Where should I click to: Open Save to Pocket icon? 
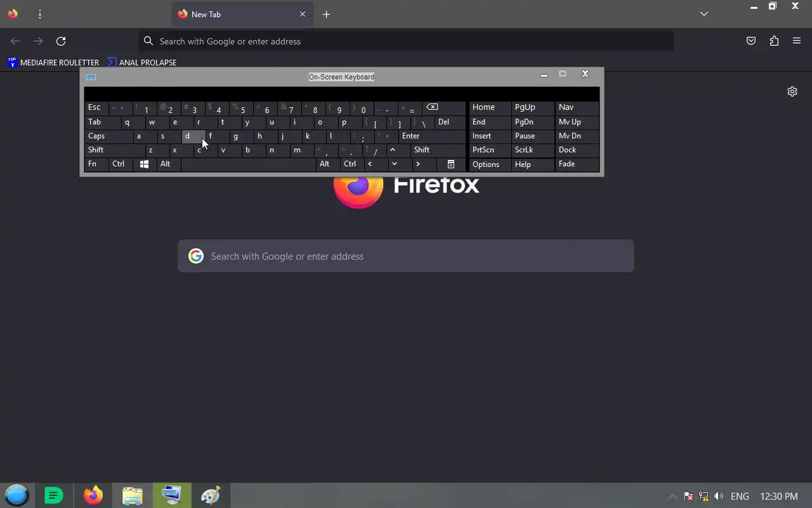pyautogui.click(x=751, y=41)
